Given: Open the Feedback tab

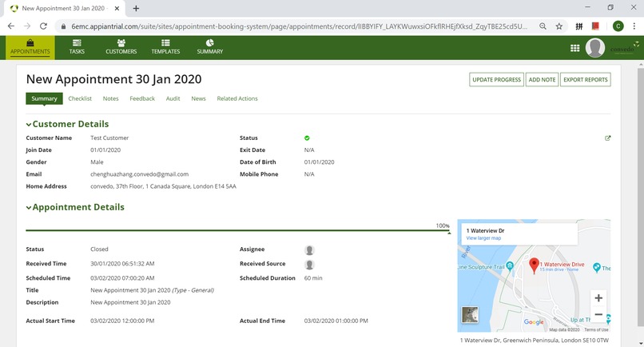Looking at the screenshot, I should [x=142, y=98].
